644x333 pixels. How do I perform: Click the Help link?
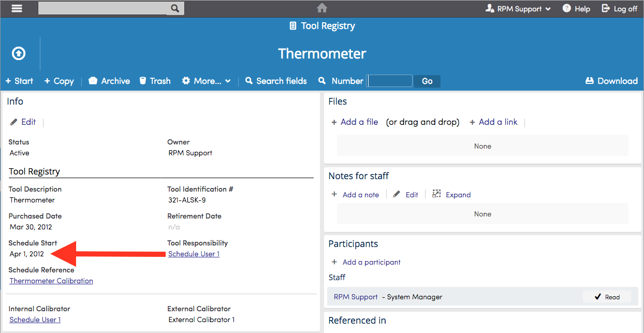pyautogui.click(x=582, y=9)
